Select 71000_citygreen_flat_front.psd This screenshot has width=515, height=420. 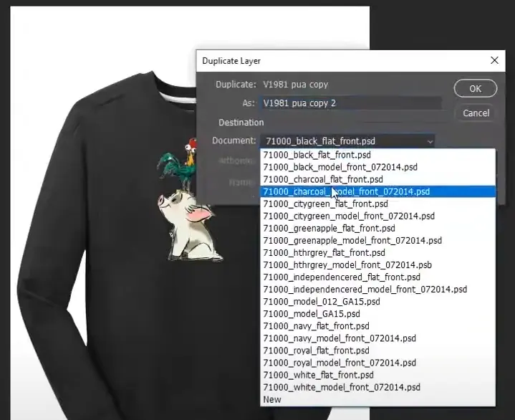(x=377, y=204)
